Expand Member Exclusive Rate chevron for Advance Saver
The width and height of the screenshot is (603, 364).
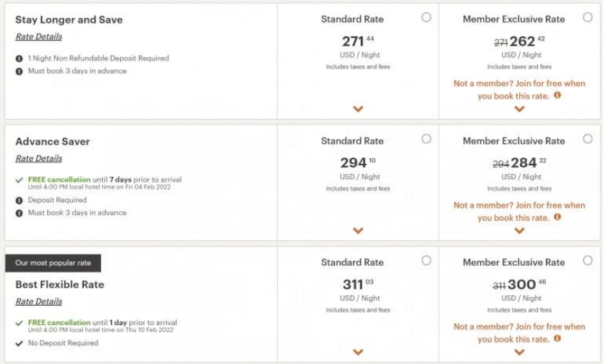[519, 231]
